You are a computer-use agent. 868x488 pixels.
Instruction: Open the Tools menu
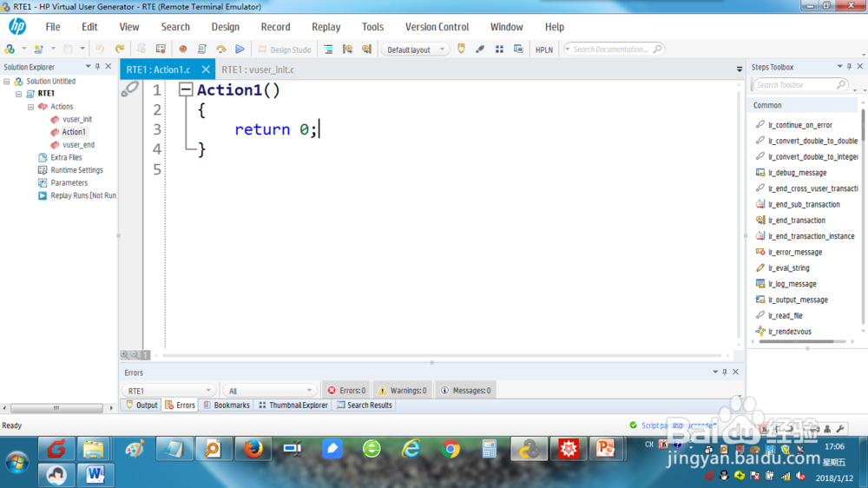point(372,27)
